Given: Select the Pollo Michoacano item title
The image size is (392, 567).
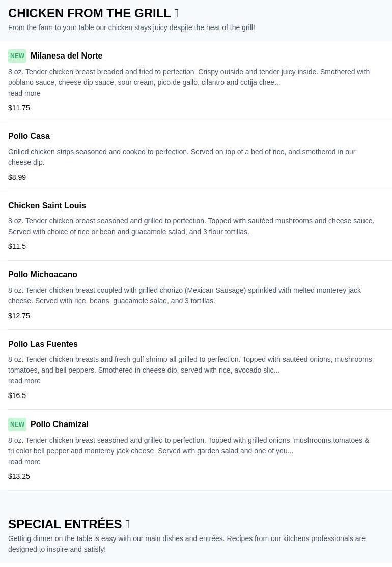Looking at the screenshot, I should tap(43, 275).
